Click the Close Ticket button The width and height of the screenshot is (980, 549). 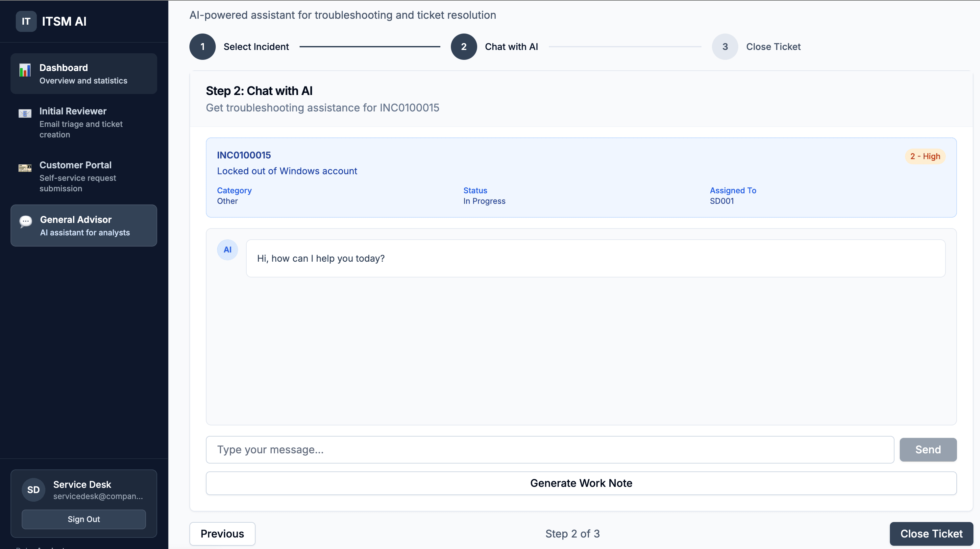(931, 534)
